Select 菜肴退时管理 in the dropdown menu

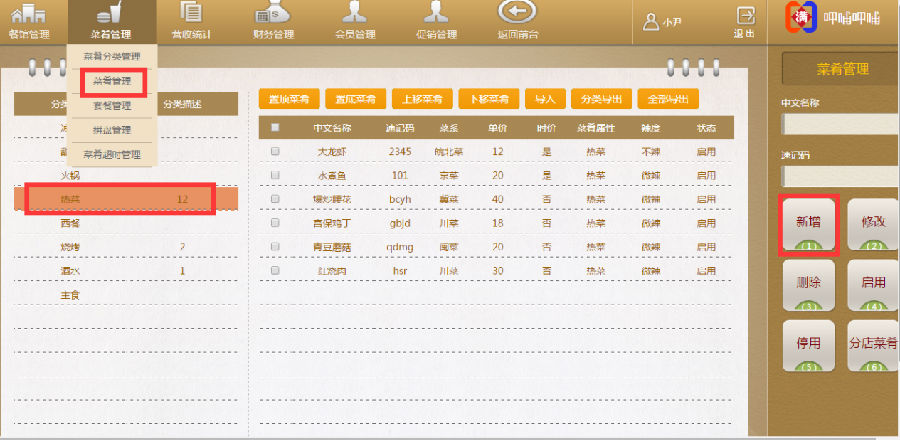tap(111, 155)
